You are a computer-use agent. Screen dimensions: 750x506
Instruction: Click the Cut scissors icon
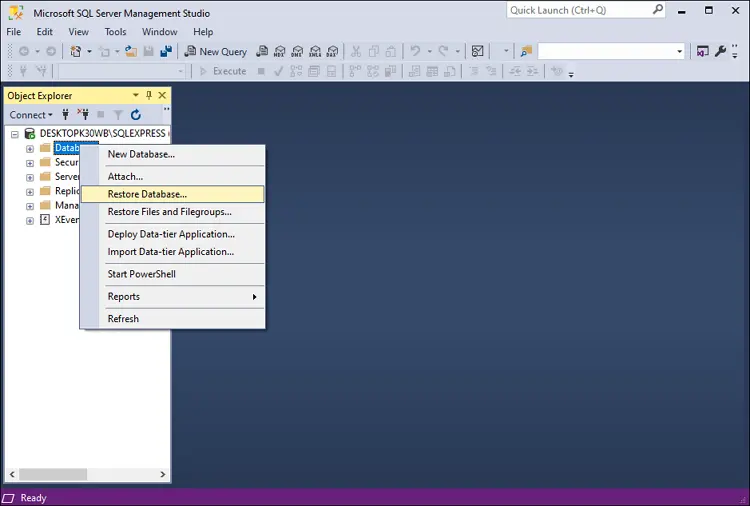click(x=356, y=51)
